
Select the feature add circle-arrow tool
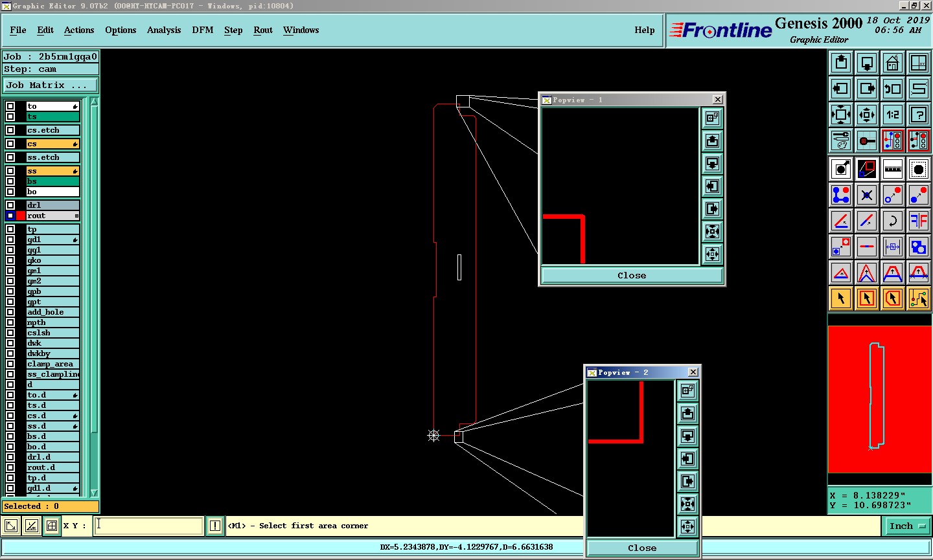(x=841, y=169)
